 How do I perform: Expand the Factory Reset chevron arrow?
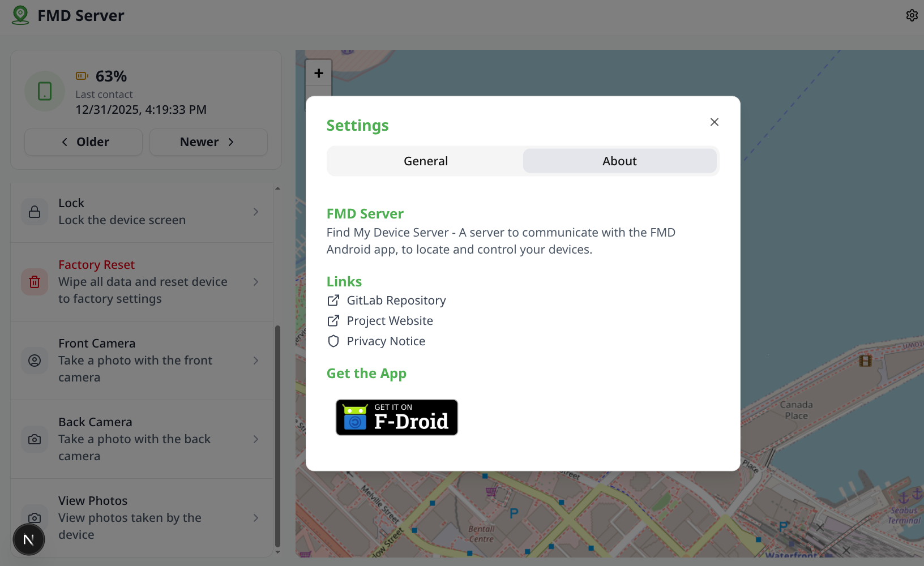[256, 282]
